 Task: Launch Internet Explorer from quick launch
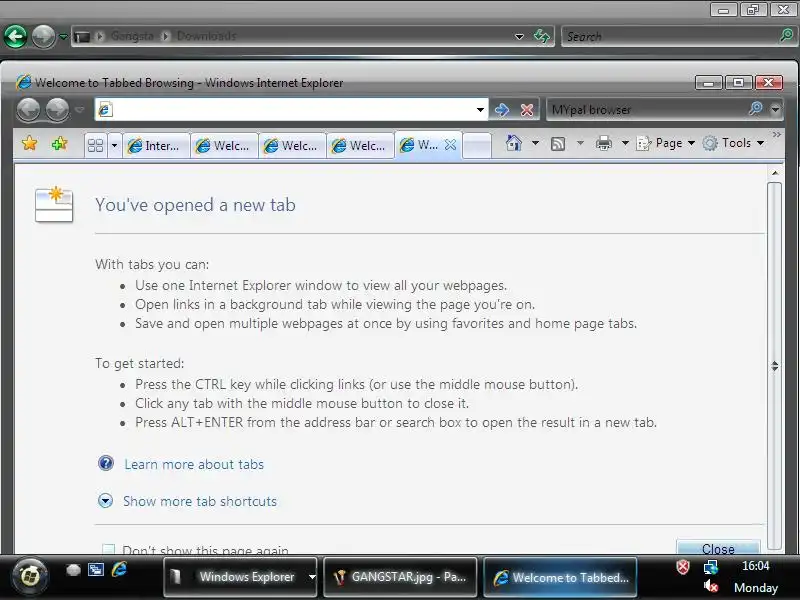click(119, 569)
